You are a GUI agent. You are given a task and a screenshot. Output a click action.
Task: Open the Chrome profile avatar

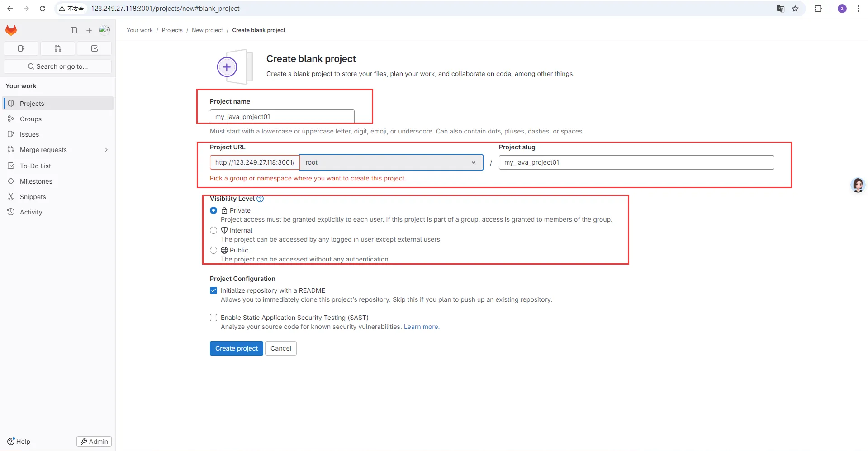(x=842, y=9)
